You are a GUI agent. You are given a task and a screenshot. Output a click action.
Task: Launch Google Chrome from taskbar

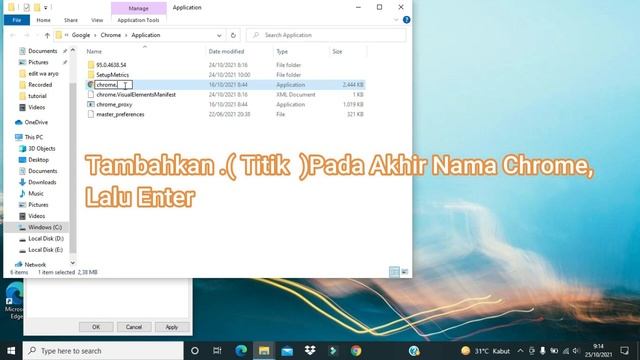pos(356,351)
